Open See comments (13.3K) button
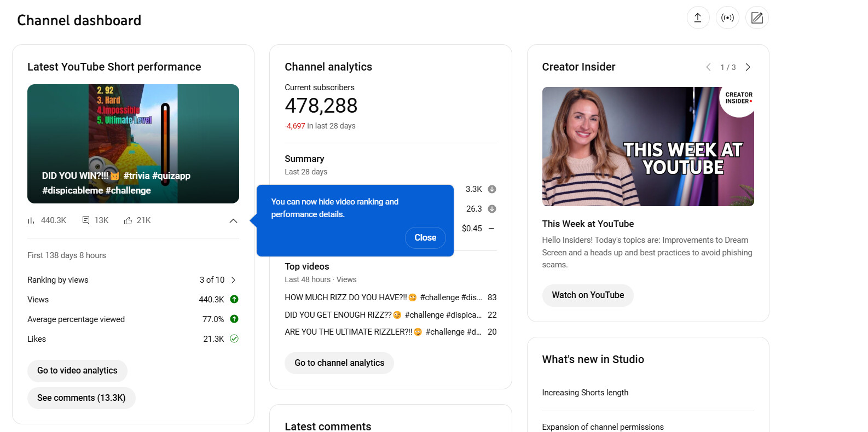Image resolution: width=868 pixels, height=432 pixels. [82, 398]
